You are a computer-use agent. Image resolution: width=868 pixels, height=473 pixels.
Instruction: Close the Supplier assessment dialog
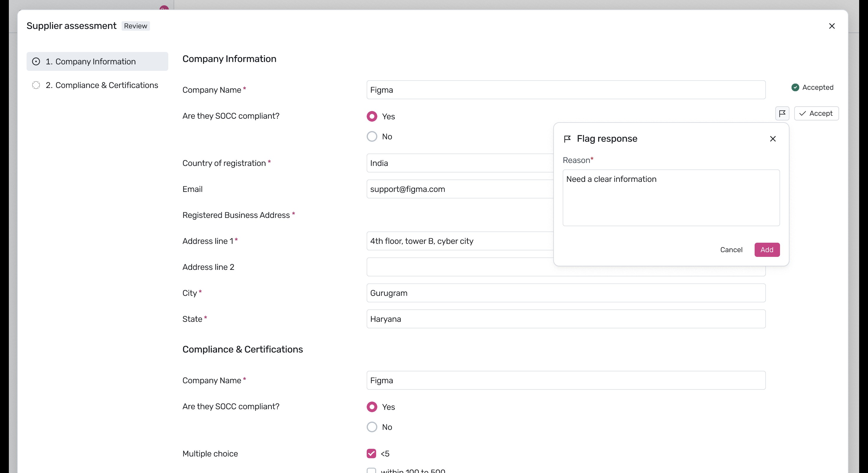[832, 26]
